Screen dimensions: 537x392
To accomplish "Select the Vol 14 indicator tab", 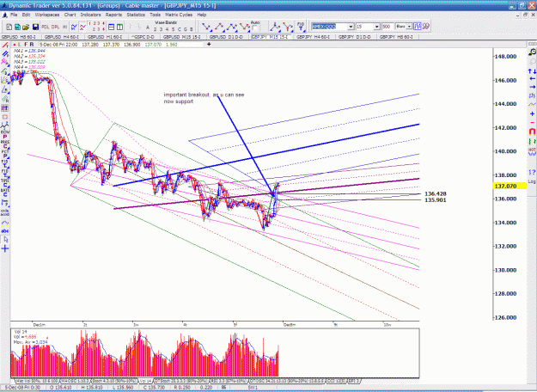I will coord(145,381).
